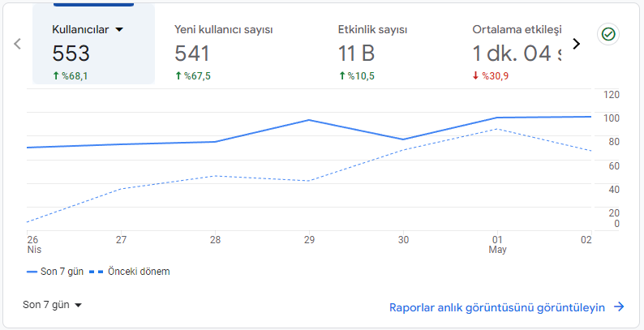Click the red %30,9 decrease indicator
644x330 pixels.
pos(491,76)
